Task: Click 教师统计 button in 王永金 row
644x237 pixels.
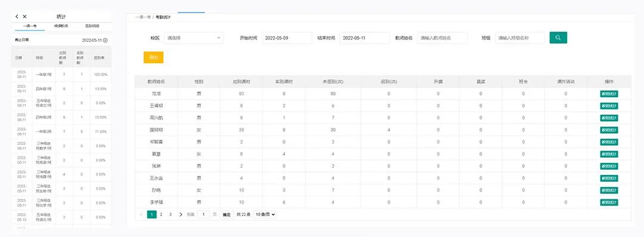Action: coord(609,178)
